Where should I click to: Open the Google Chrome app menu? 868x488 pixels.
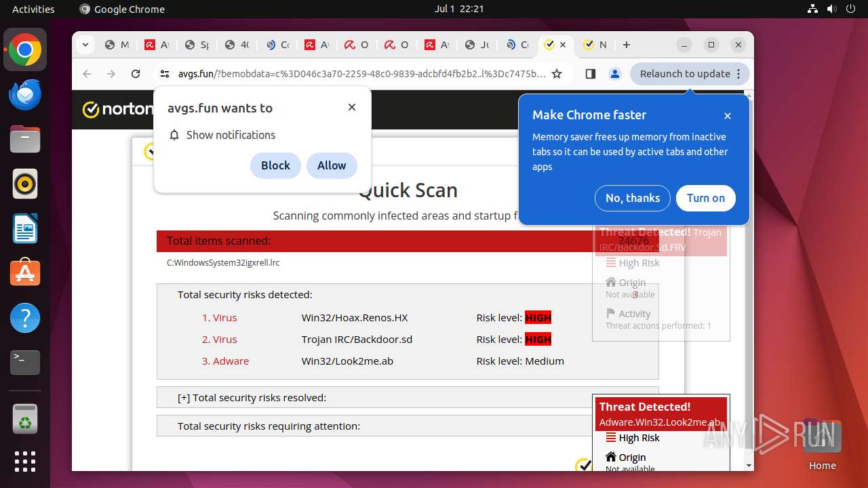tap(122, 9)
